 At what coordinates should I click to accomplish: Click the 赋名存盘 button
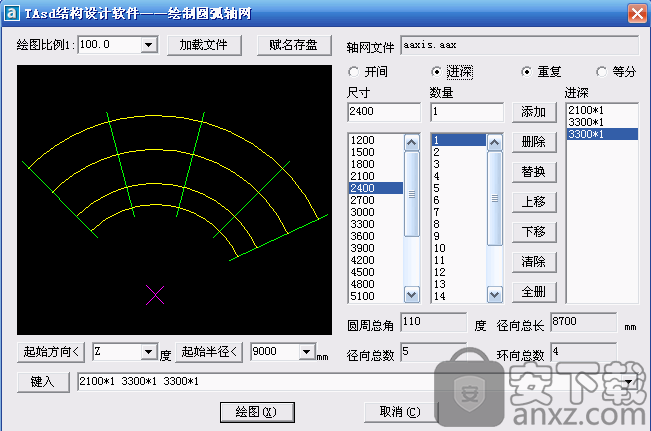pyautogui.click(x=294, y=45)
